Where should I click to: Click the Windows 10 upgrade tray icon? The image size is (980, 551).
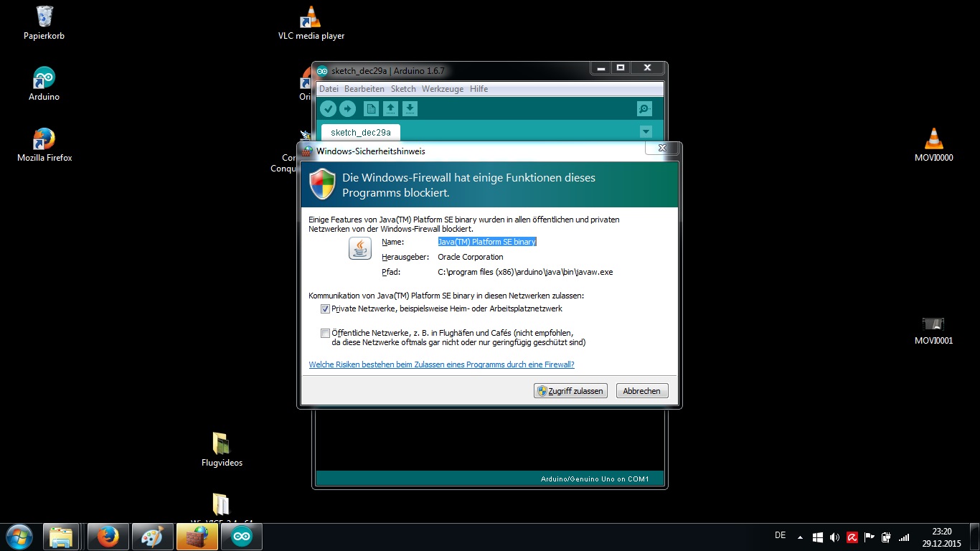click(x=817, y=537)
